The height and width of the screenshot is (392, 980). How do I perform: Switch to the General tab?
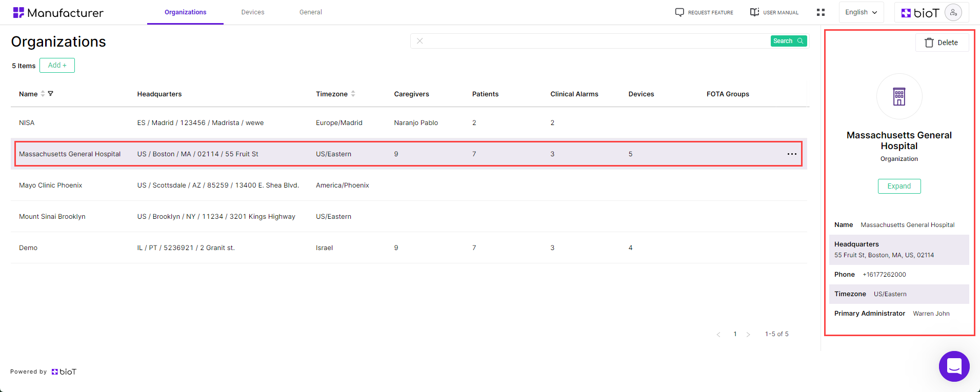(311, 12)
